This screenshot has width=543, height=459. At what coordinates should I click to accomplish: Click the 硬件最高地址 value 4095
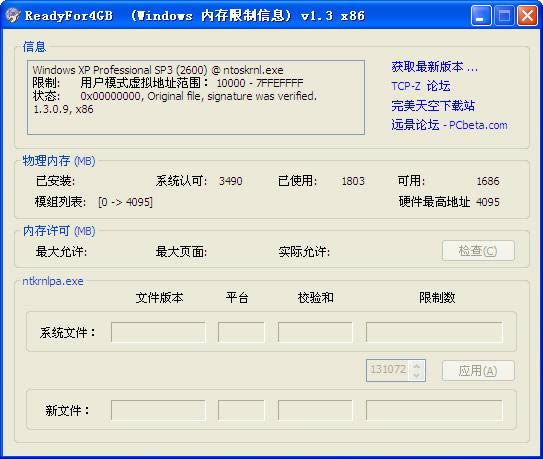click(x=488, y=202)
